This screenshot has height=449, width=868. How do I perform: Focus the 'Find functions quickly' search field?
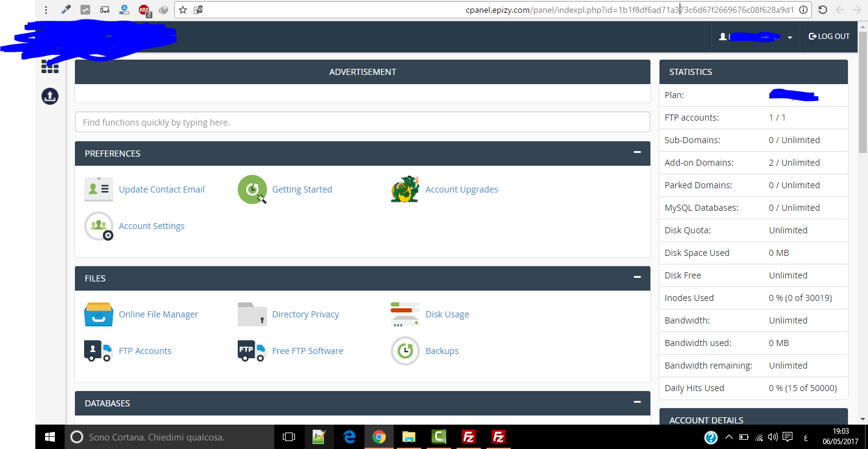(363, 122)
